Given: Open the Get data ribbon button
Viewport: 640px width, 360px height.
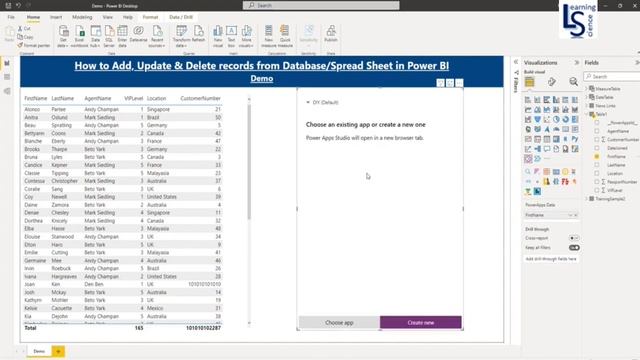Looking at the screenshot, I should [x=63, y=36].
